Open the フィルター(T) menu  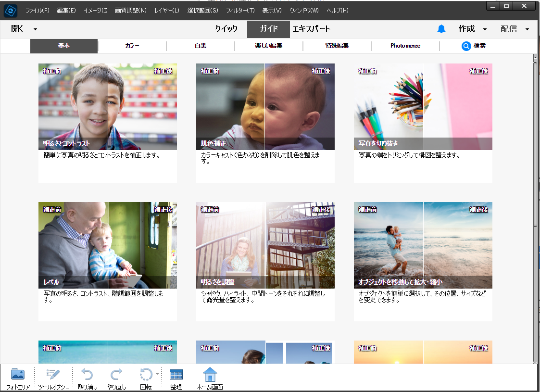pyautogui.click(x=240, y=10)
